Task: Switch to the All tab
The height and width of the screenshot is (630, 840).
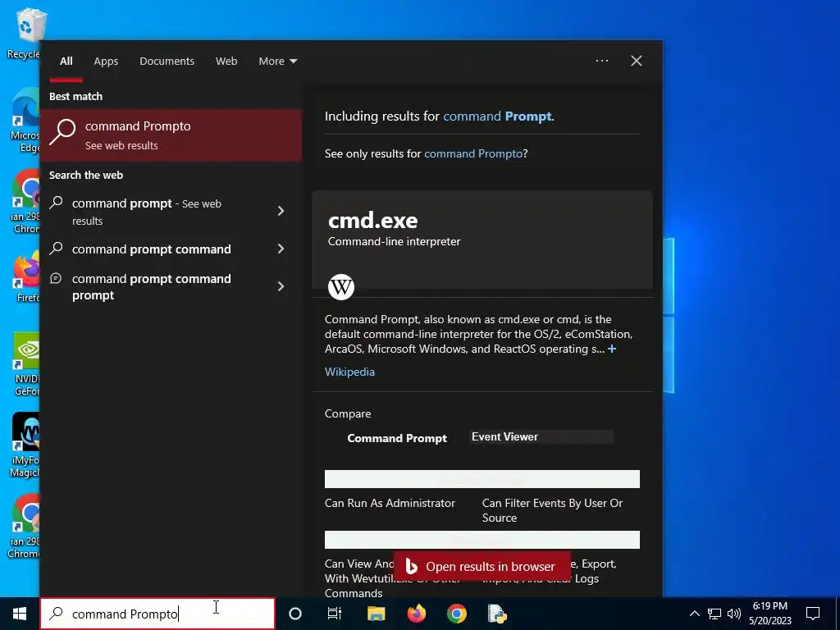Action: (x=66, y=61)
